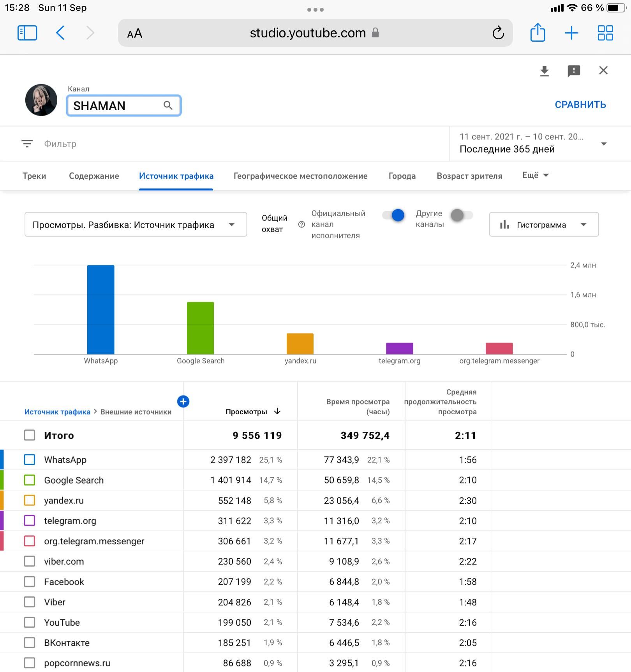Click the 9 556 119 total views value
This screenshot has width=631, height=672.
(x=257, y=435)
